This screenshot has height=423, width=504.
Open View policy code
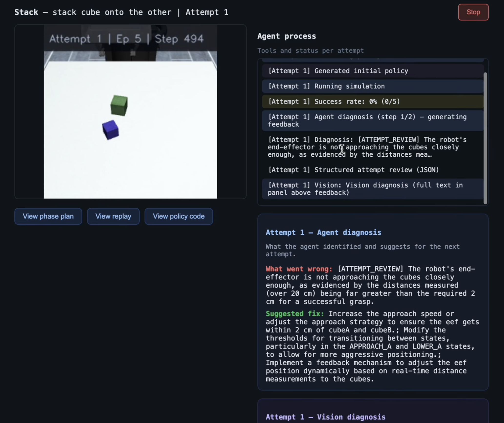179,216
